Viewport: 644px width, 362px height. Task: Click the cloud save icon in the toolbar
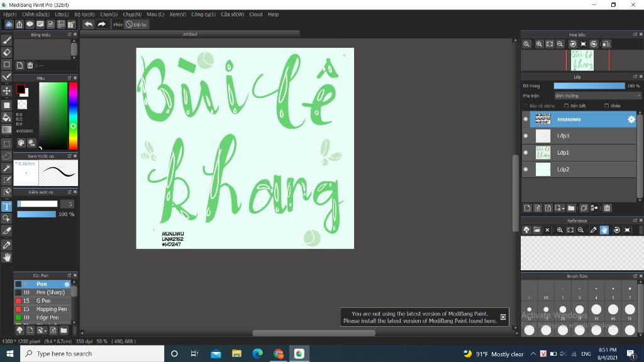coord(9,25)
